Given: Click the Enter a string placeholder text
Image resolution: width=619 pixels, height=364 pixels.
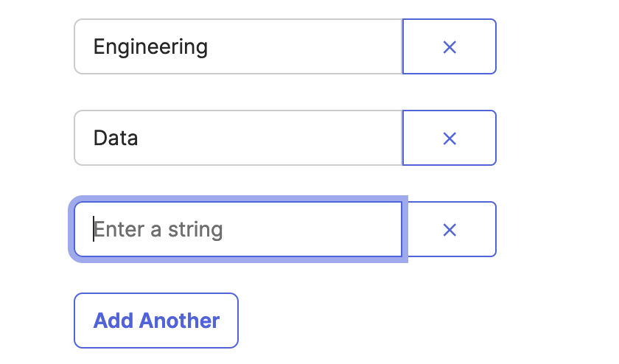Looking at the screenshot, I should point(158,230).
